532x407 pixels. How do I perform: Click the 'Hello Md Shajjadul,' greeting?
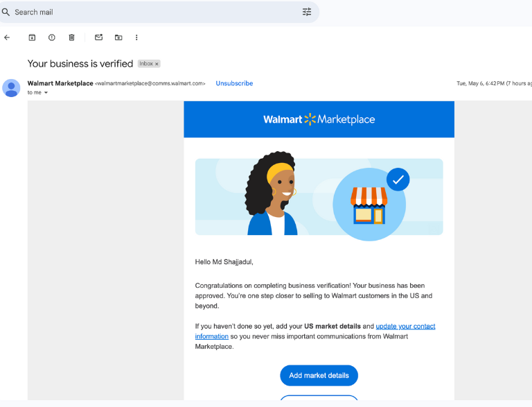[224, 262]
